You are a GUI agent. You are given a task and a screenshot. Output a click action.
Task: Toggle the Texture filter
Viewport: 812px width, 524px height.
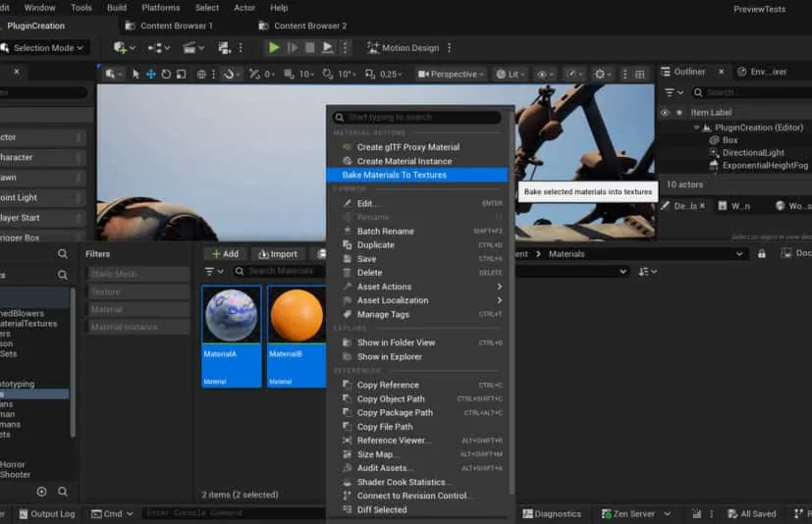[x=138, y=292]
